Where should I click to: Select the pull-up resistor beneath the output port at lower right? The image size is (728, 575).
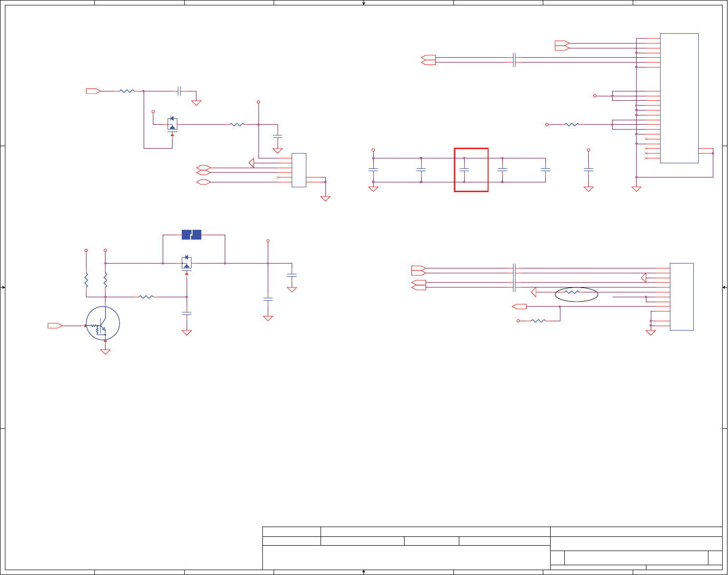coord(538,321)
